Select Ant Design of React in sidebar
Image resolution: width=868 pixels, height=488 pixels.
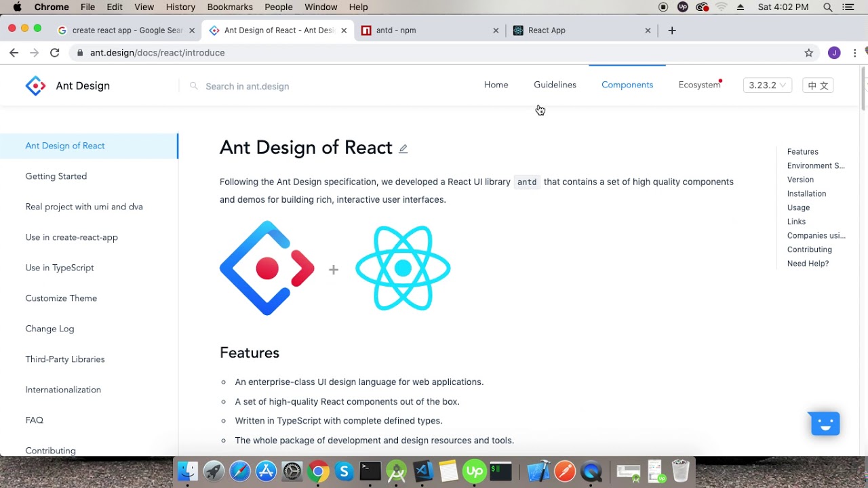tap(89, 146)
